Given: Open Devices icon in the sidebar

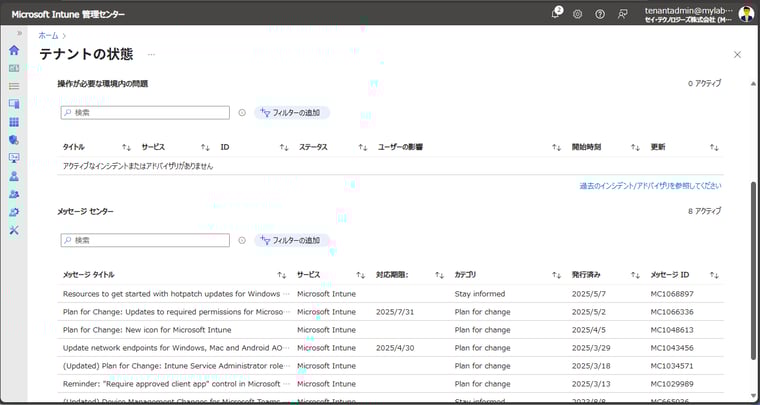Looking at the screenshot, I should click(x=14, y=104).
